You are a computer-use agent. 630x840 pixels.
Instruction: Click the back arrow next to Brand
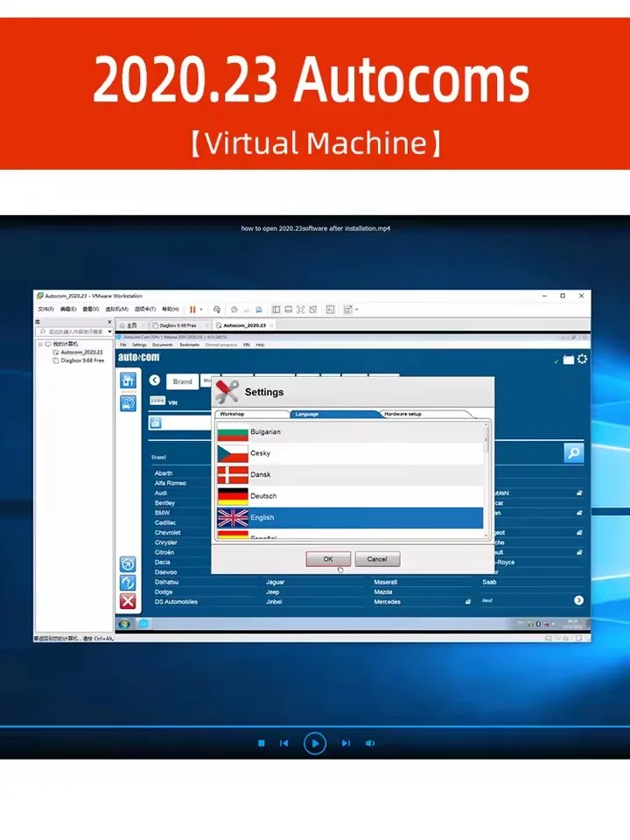155,381
